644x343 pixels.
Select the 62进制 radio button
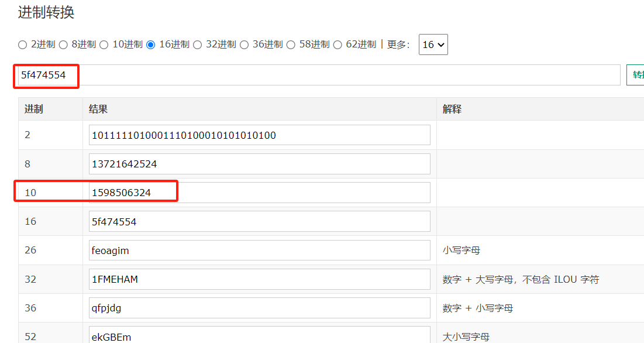338,44
